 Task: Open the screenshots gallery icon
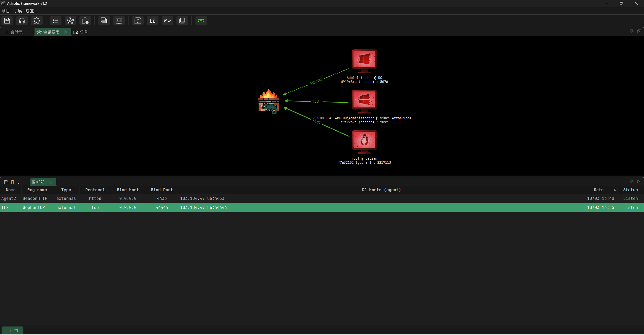pyautogui.click(x=182, y=21)
